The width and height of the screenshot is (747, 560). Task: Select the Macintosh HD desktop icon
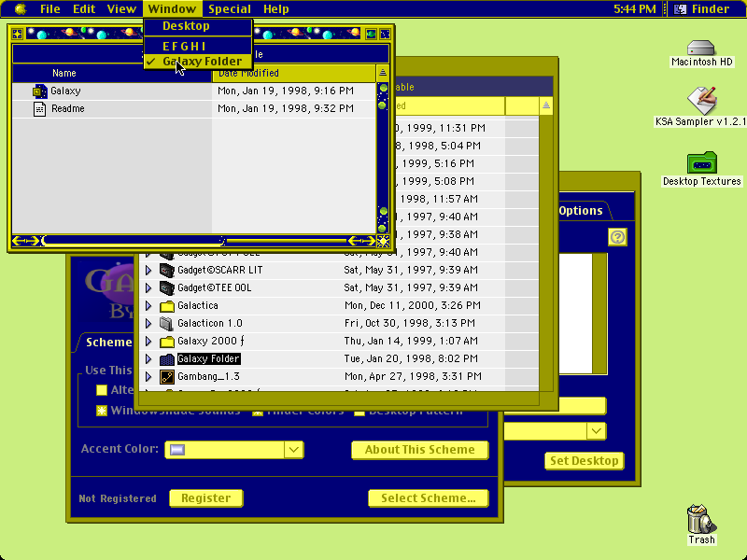pyautogui.click(x=701, y=49)
